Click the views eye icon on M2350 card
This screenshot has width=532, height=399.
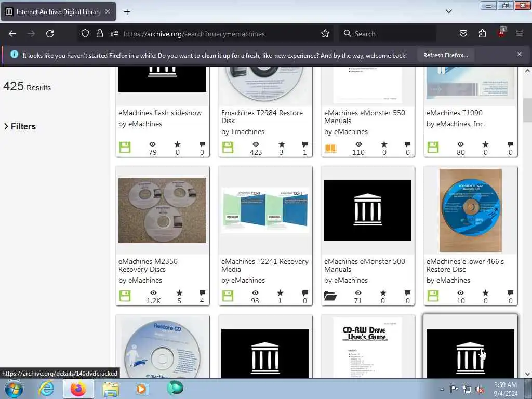click(153, 293)
